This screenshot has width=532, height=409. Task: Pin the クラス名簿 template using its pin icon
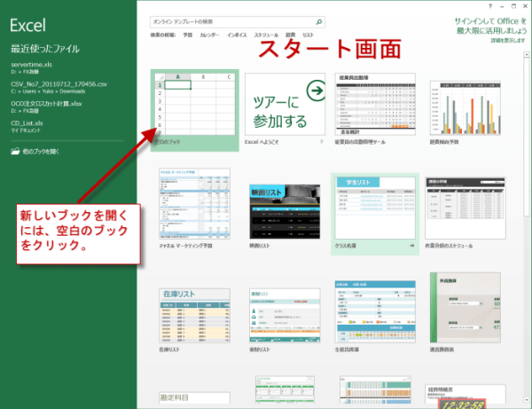(412, 246)
